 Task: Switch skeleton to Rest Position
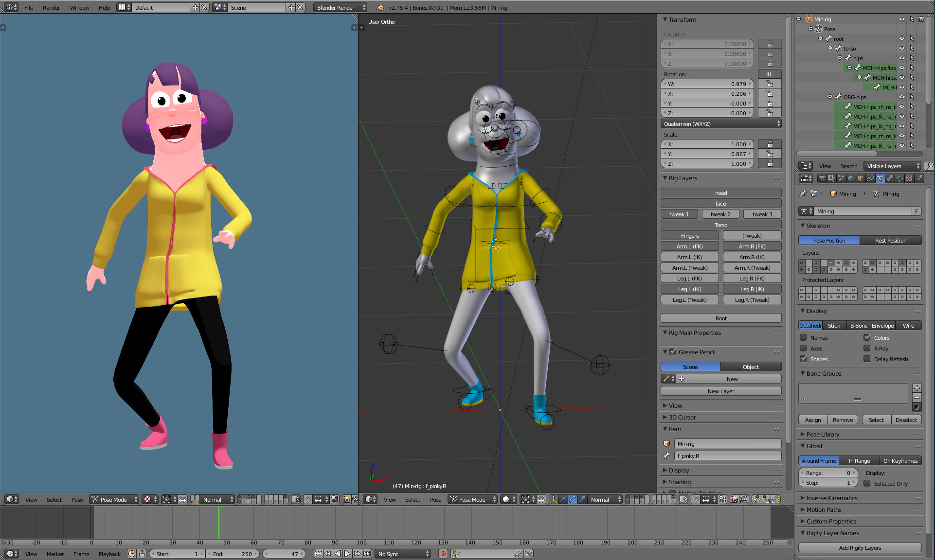[890, 240]
